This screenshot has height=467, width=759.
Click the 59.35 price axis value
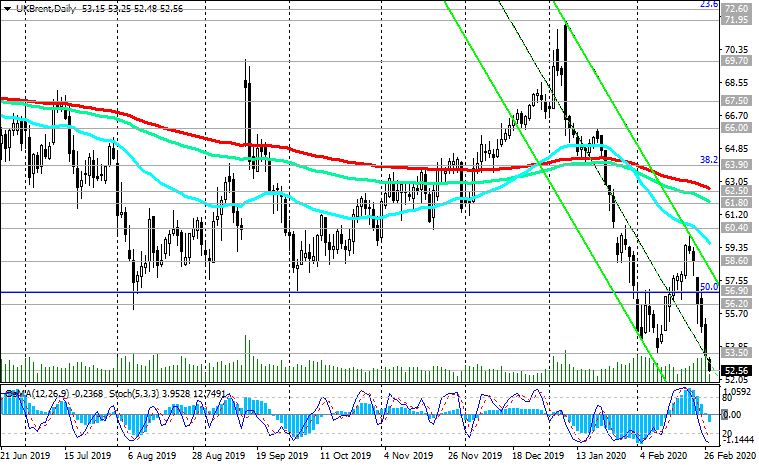[x=737, y=248]
